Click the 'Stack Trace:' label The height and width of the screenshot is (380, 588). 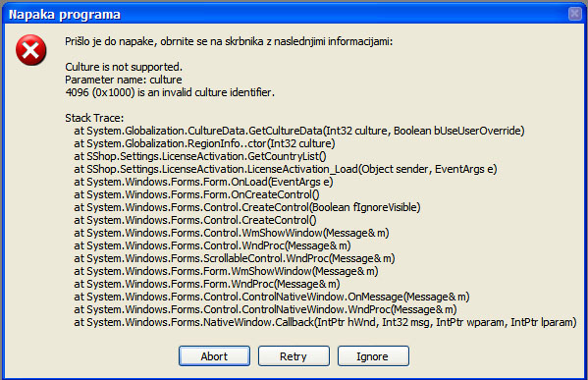click(94, 118)
